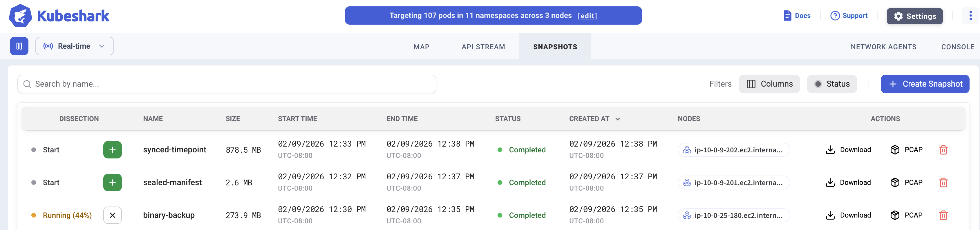Delete the synced-timepoint snapshot
980x230 pixels.
[x=943, y=150]
